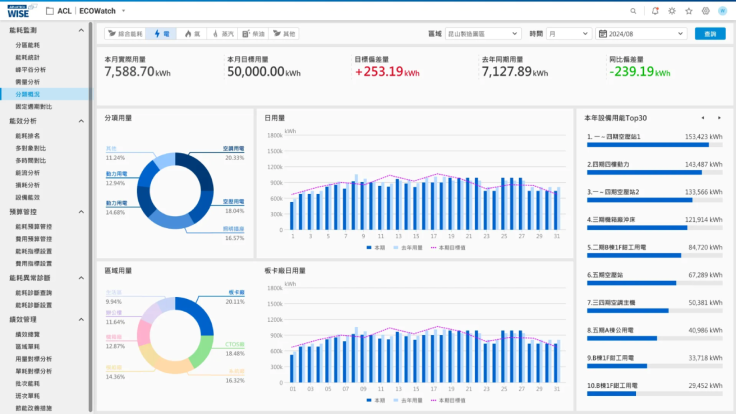Click the 153,423 kWh top device bar
Screen dimensions: 736x414
tap(648, 145)
